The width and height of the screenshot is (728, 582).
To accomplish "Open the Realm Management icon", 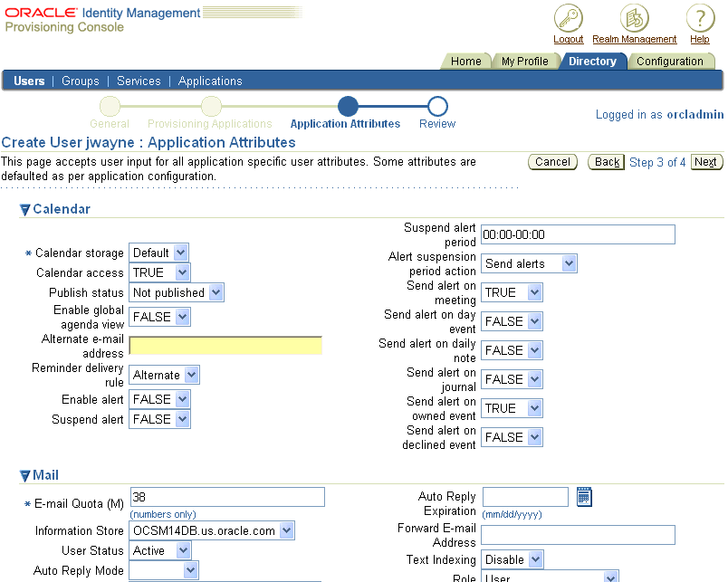I will pos(634,18).
